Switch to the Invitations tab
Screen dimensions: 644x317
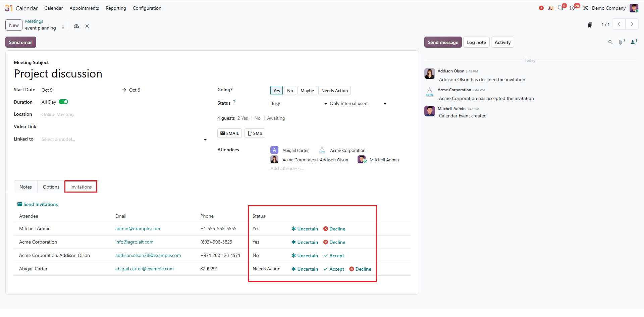click(x=81, y=187)
